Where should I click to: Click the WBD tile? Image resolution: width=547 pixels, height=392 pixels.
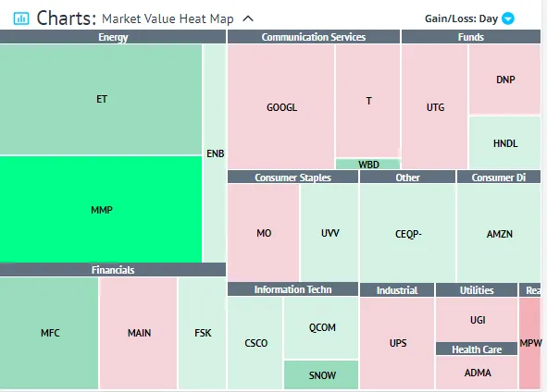click(368, 165)
